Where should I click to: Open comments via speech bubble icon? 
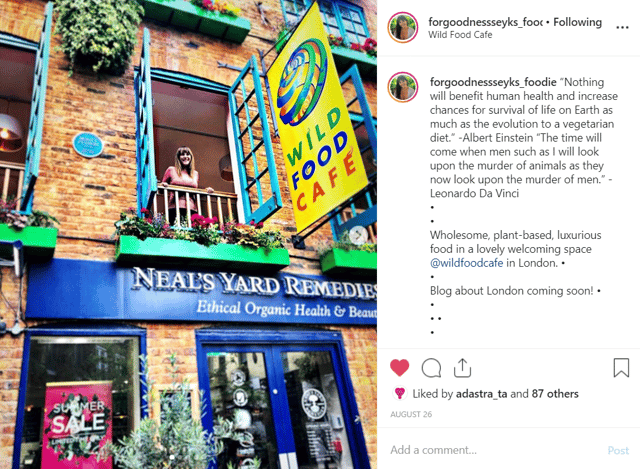click(431, 368)
